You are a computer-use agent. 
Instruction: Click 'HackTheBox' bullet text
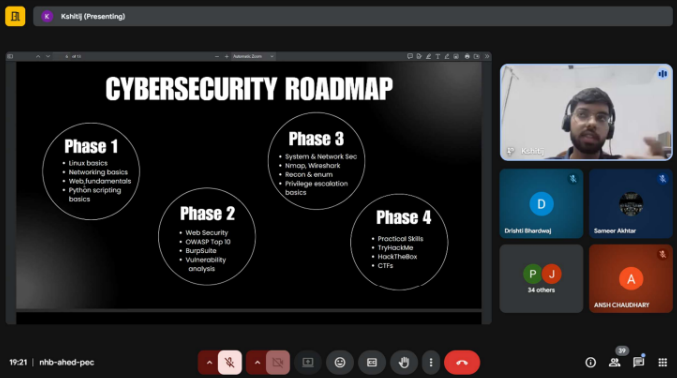tap(397, 257)
